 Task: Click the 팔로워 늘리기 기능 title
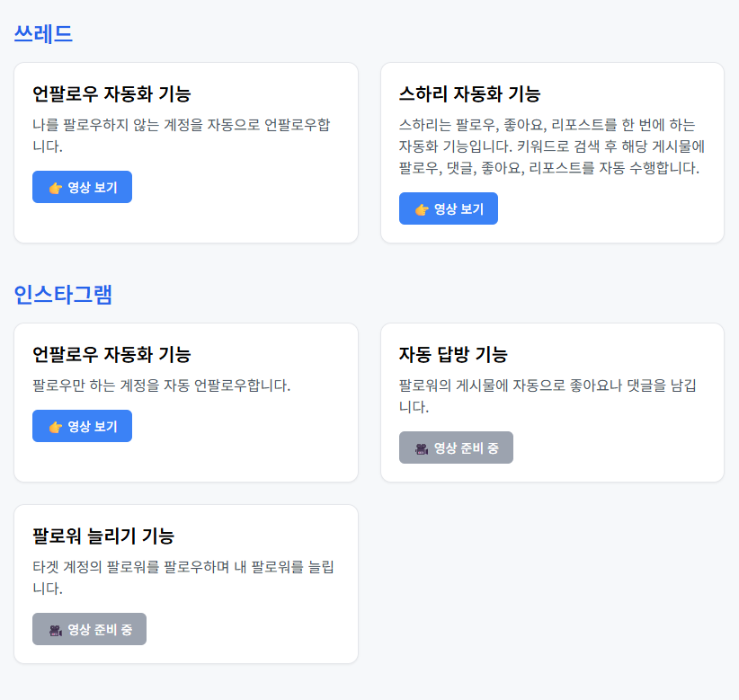click(103, 536)
